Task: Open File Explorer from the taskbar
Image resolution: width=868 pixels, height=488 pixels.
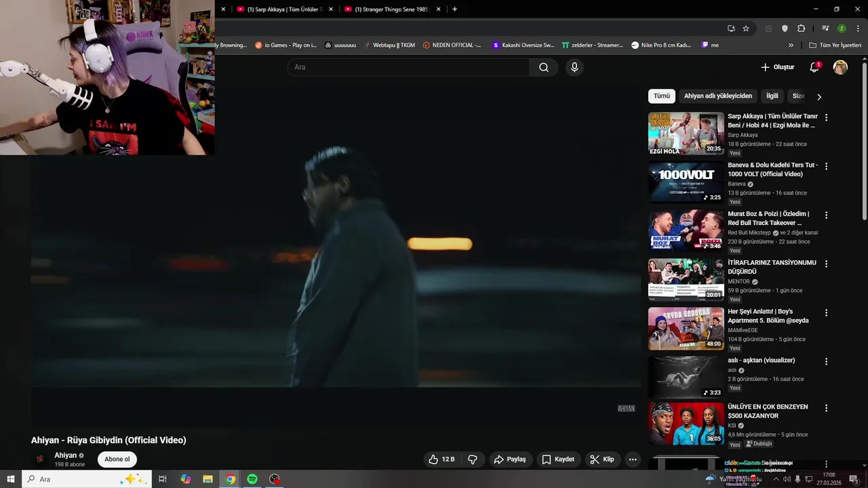Action: 208,479
